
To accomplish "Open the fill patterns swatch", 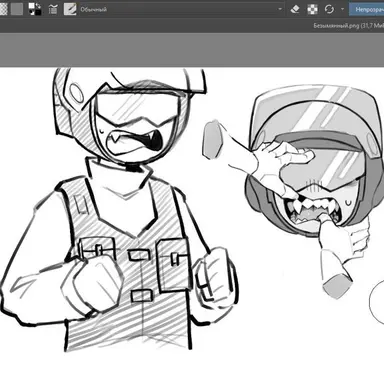I will 3,9.
